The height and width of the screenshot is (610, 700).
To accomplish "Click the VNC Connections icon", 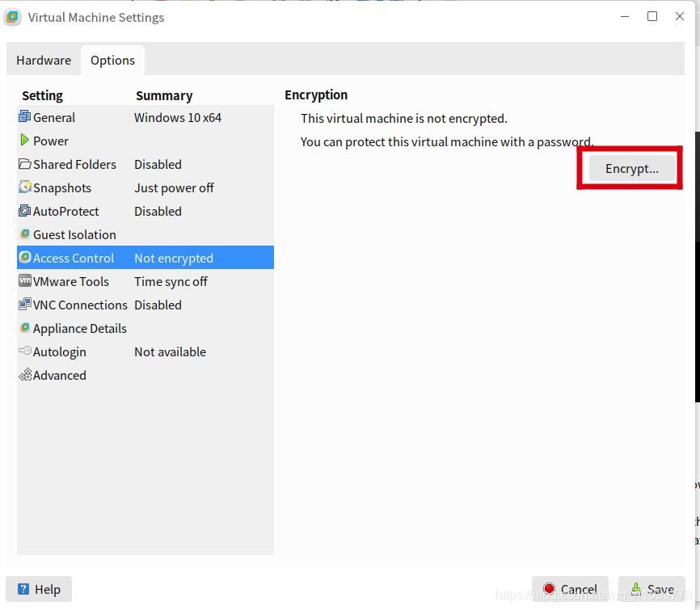I will coord(24,305).
